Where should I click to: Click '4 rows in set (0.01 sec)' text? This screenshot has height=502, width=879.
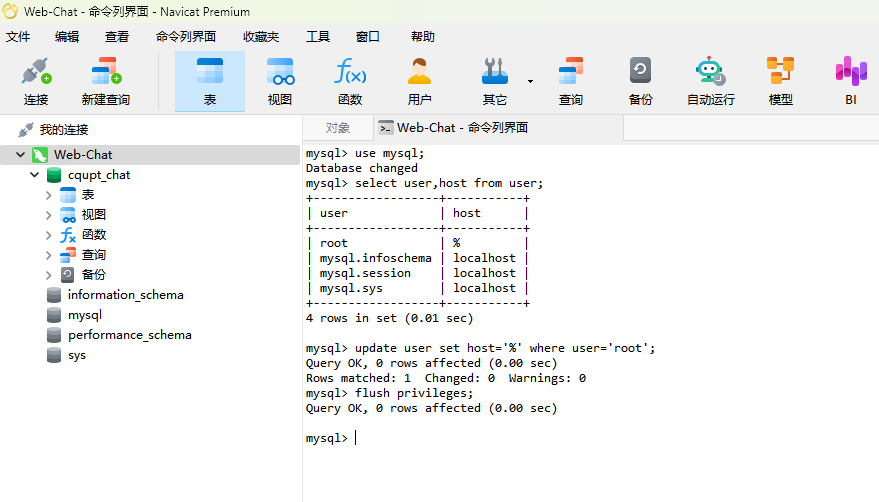tap(389, 318)
